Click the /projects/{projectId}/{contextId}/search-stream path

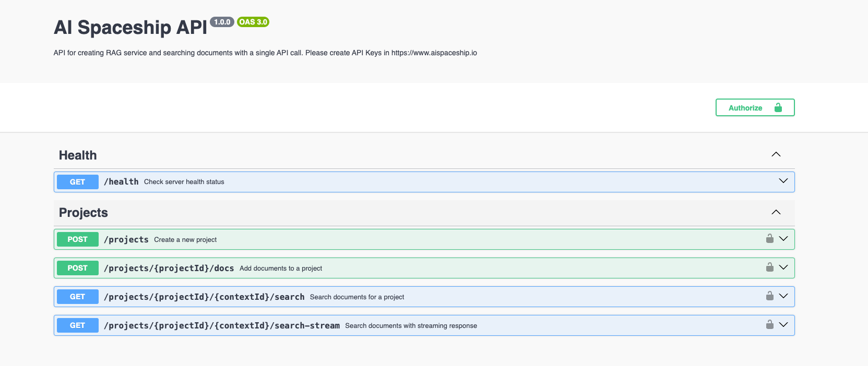click(222, 325)
